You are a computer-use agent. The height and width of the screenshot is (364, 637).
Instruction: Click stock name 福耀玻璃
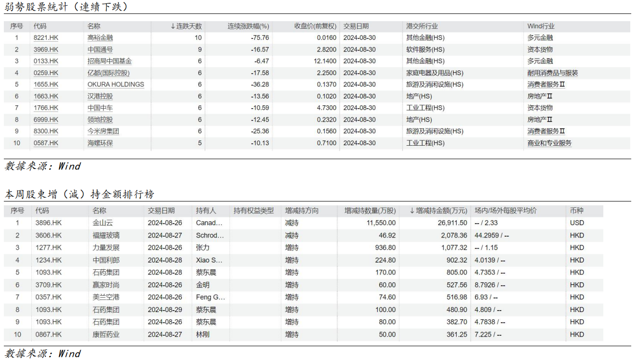tap(106, 236)
